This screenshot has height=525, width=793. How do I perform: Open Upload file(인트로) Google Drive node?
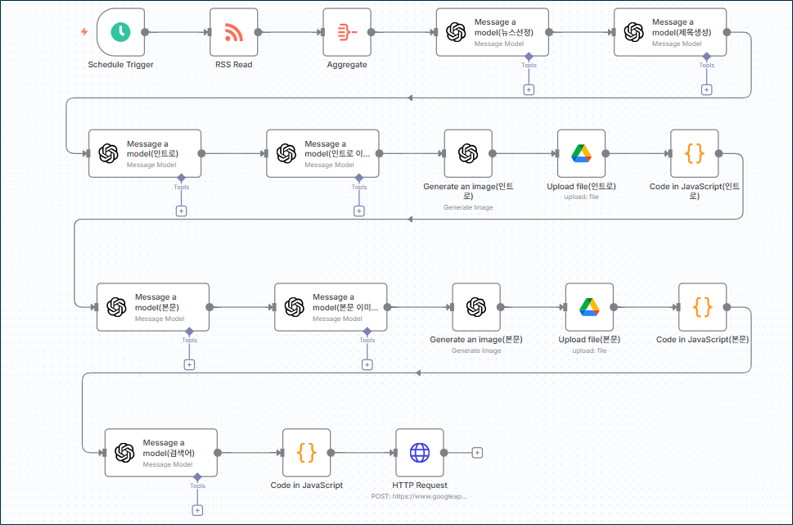[582, 153]
